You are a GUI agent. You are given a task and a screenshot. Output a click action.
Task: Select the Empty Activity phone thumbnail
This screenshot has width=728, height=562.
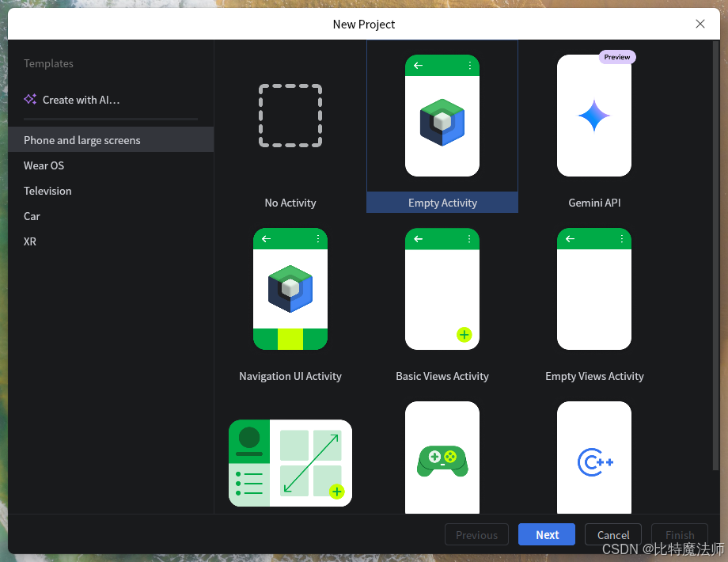coord(442,116)
